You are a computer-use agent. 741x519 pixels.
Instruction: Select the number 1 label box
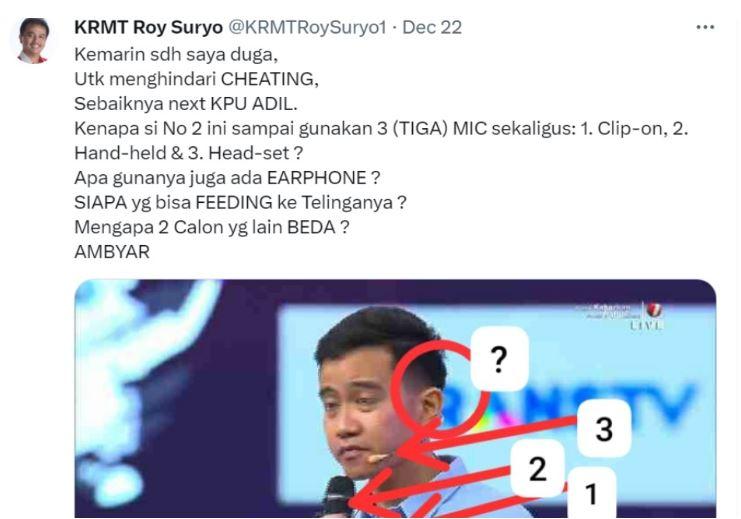coord(591,493)
